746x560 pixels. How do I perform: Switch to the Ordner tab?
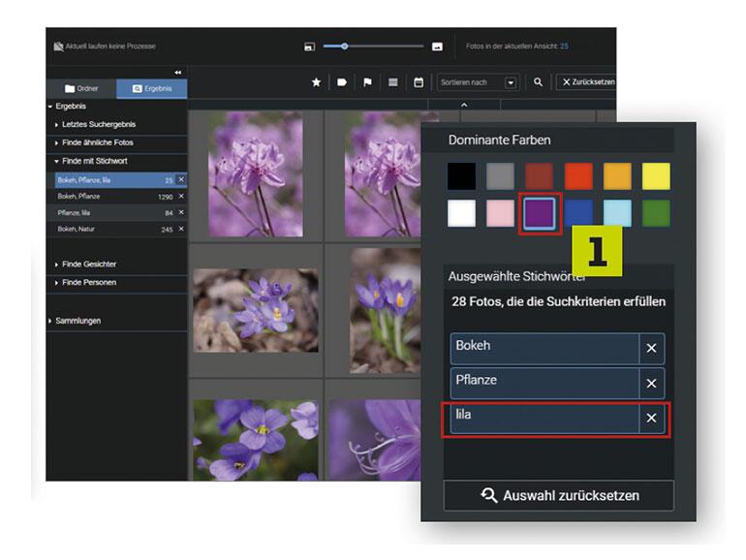81,89
